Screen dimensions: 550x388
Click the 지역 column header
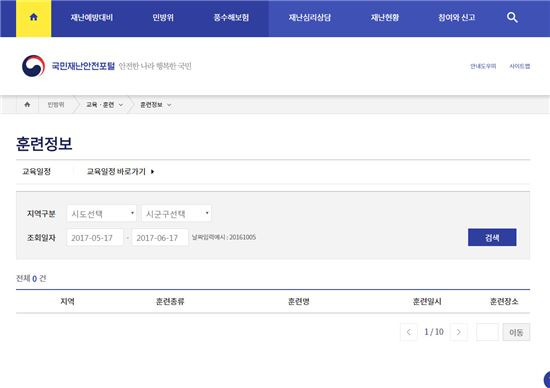[67, 301]
